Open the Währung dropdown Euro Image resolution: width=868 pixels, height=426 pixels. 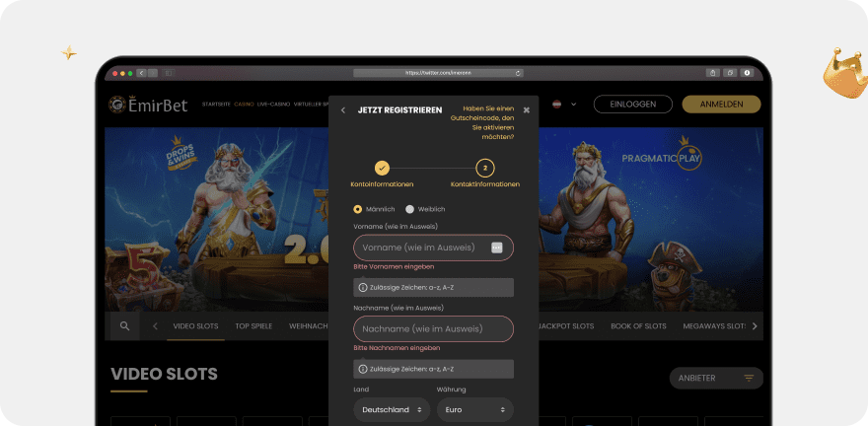coord(475,410)
